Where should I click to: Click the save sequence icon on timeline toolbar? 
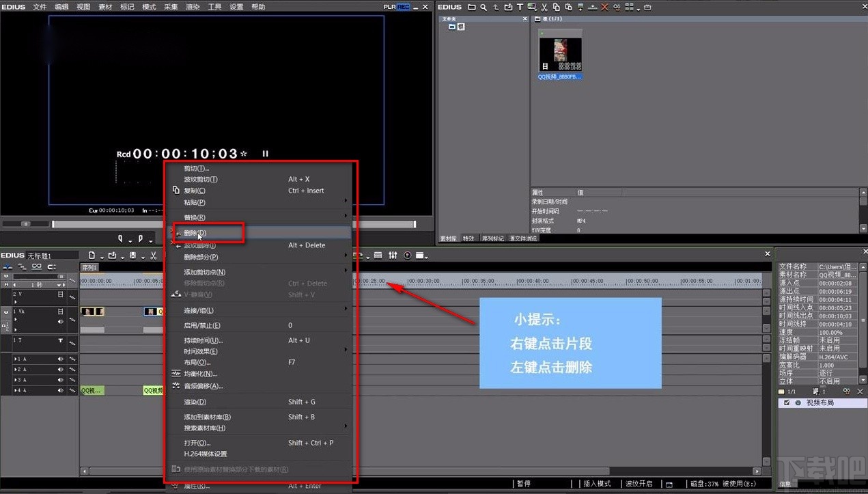coord(135,255)
